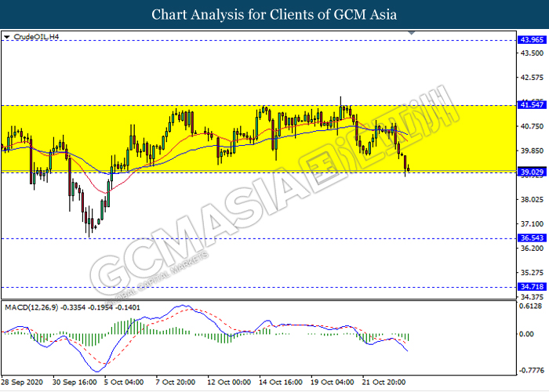Click the 28 Sep 2020 date label
The width and height of the screenshot is (549, 392).
click(x=22, y=383)
